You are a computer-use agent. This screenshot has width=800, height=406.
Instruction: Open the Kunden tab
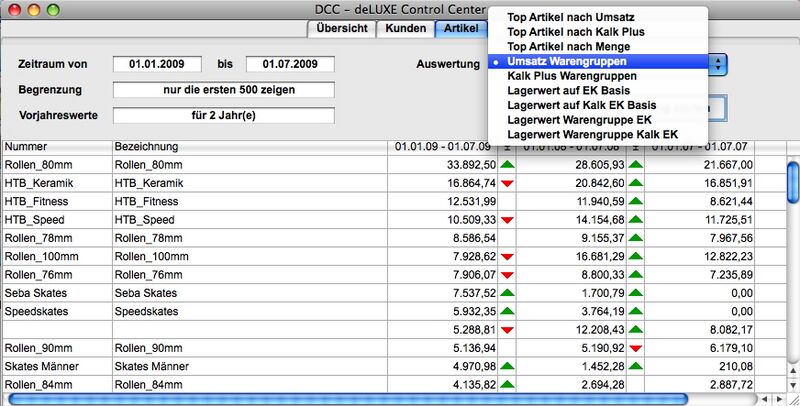(x=405, y=28)
